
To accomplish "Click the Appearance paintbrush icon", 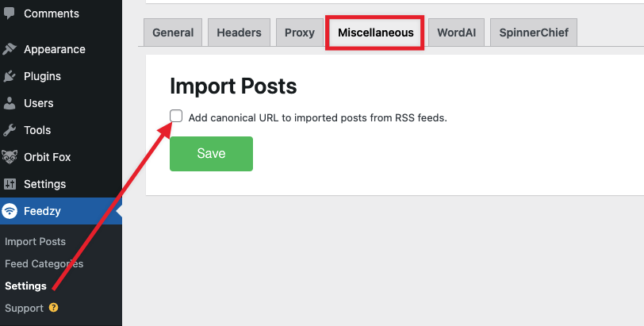I will click(x=9, y=49).
